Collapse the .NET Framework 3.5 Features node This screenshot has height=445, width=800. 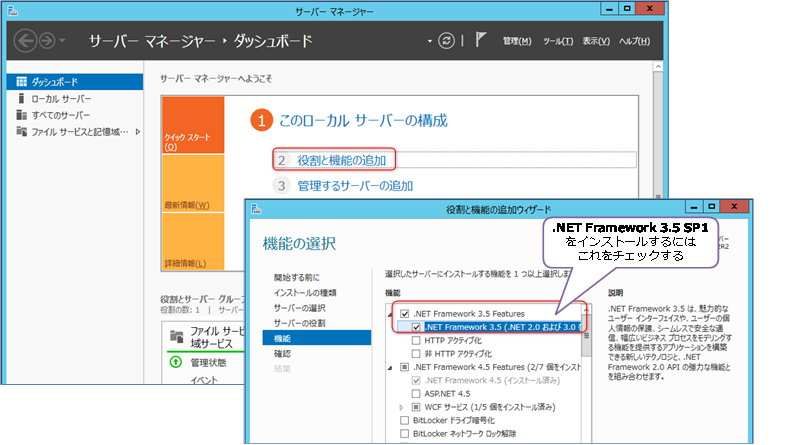tap(390, 315)
